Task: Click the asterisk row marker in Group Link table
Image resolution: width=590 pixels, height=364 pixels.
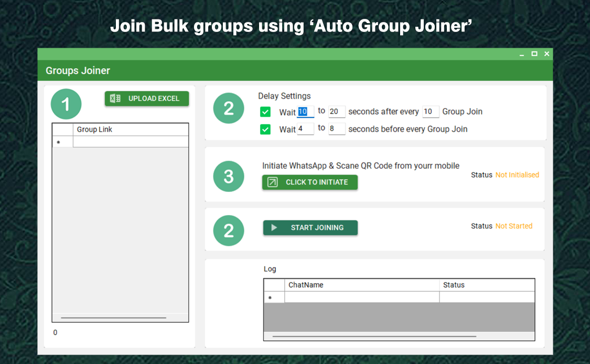Action: pyautogui.click(x=58, y=142)
